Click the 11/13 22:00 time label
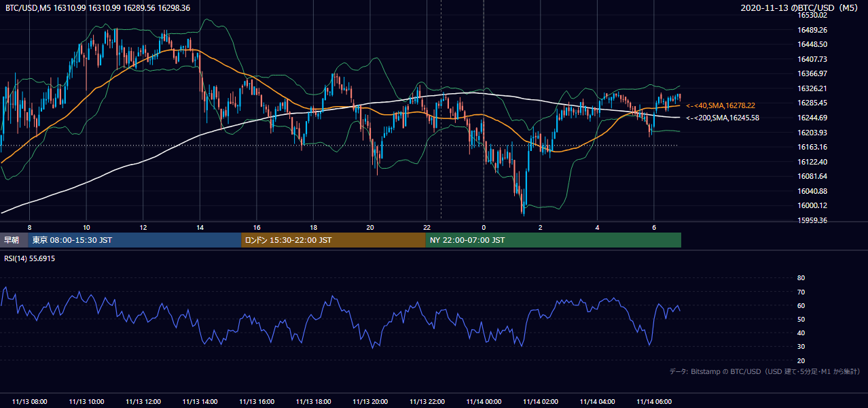The height and width of the screenshot is (408, 868). click(427, 402)
